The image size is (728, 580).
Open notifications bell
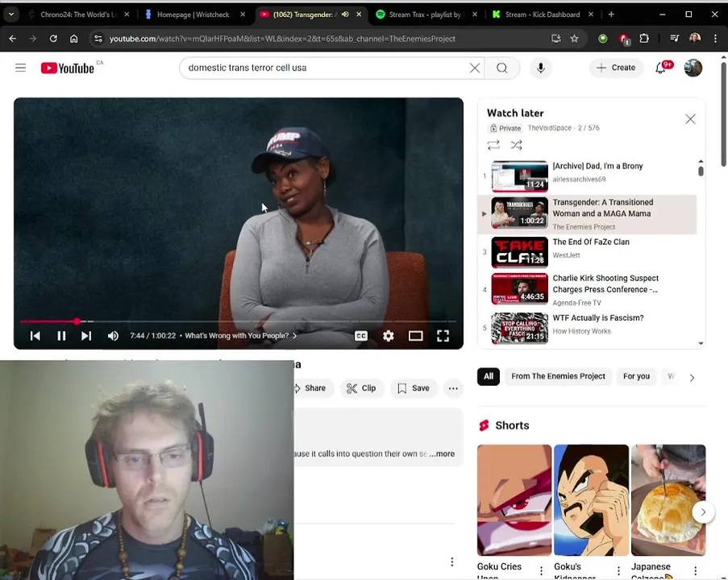click(660, 68)
